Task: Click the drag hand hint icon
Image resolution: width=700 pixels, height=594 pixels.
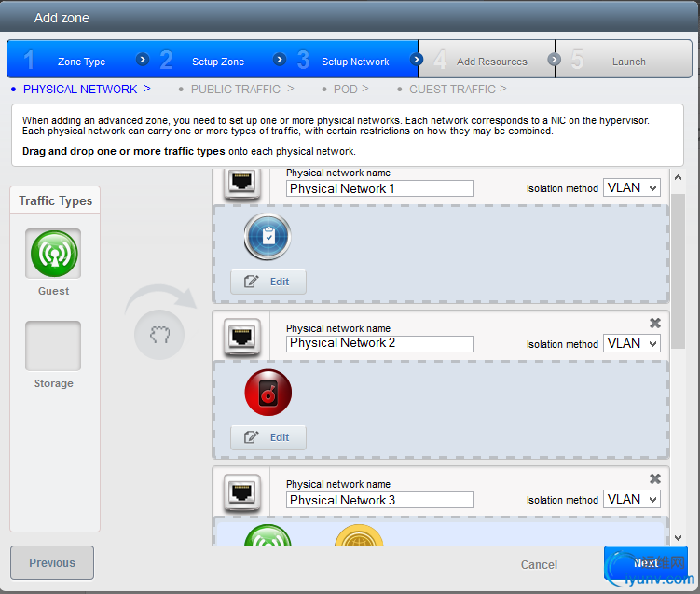Action: [159, 335]
